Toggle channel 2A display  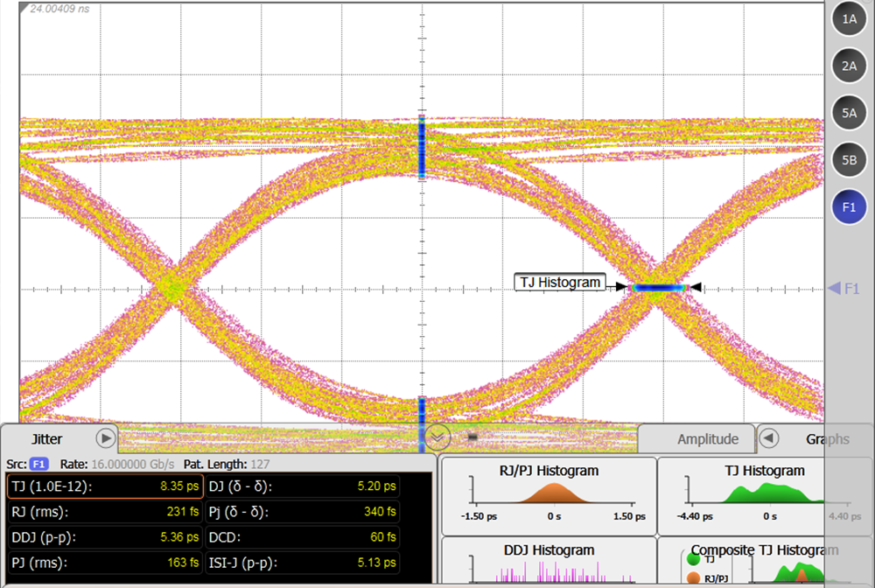[849, 66]
